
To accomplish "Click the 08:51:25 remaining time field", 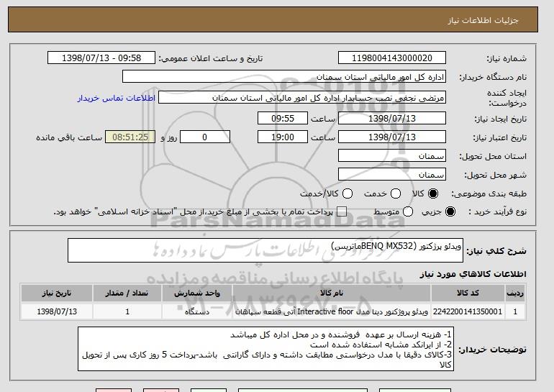I will pos(130,137).
